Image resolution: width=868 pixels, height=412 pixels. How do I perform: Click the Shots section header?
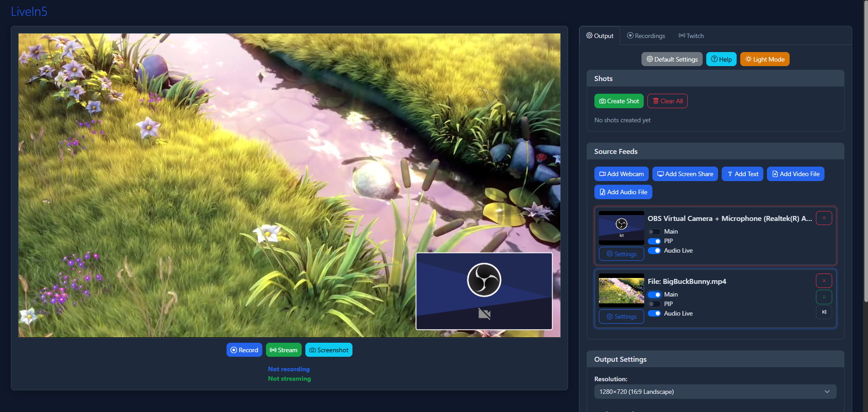715,78
